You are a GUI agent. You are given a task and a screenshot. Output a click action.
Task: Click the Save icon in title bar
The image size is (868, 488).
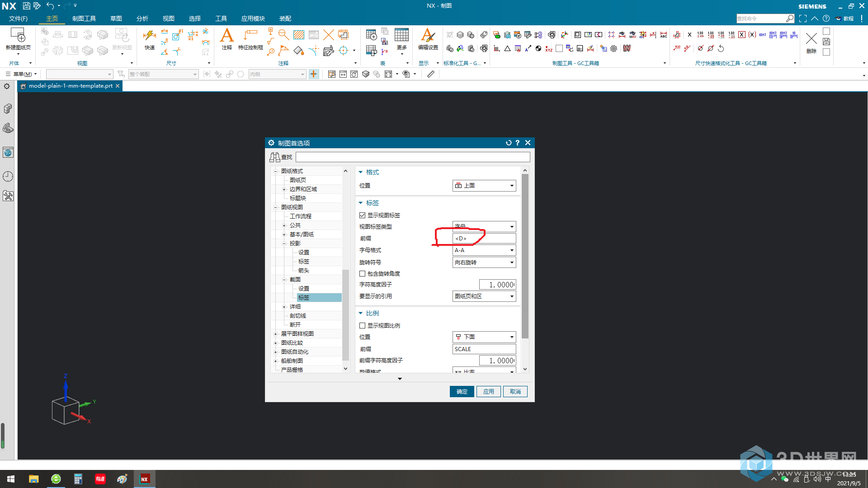tap(27, 6)
